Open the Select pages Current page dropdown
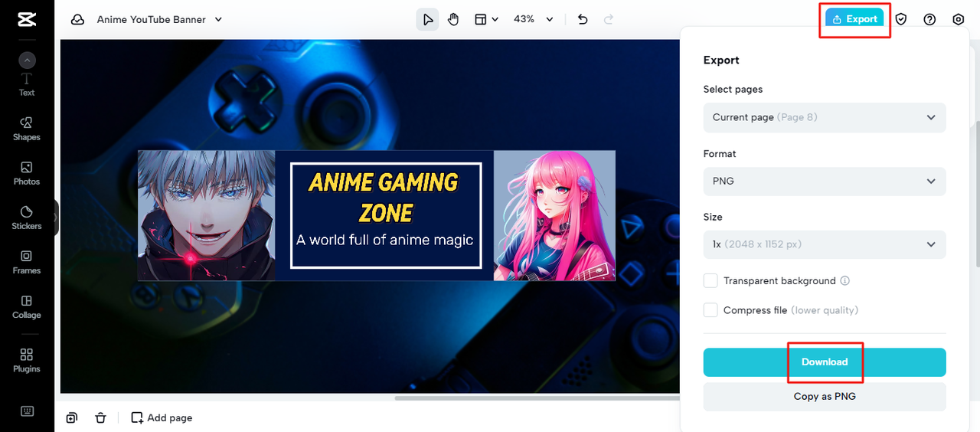Image resolution: width=980 pixels, height=432 pixels. pos(825,117)
